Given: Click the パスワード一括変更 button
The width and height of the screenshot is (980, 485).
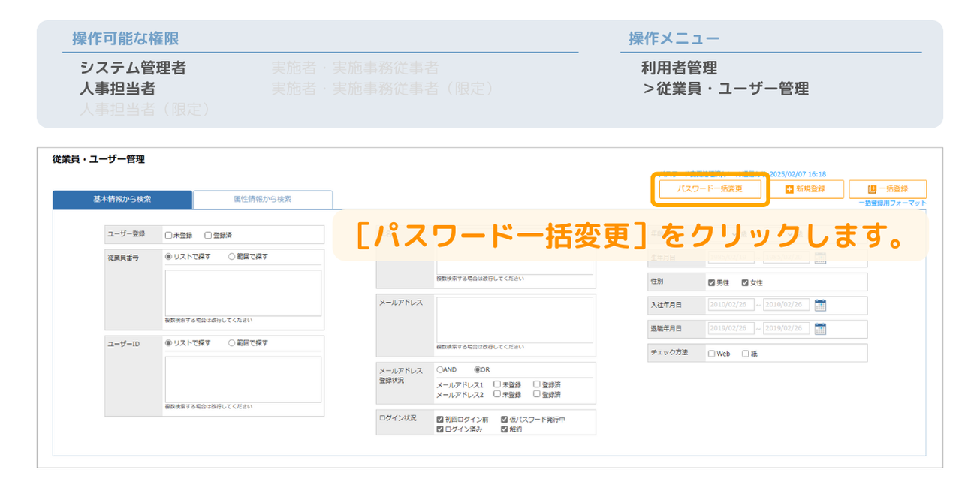Looking at the screenshot, I should point(710,189).
